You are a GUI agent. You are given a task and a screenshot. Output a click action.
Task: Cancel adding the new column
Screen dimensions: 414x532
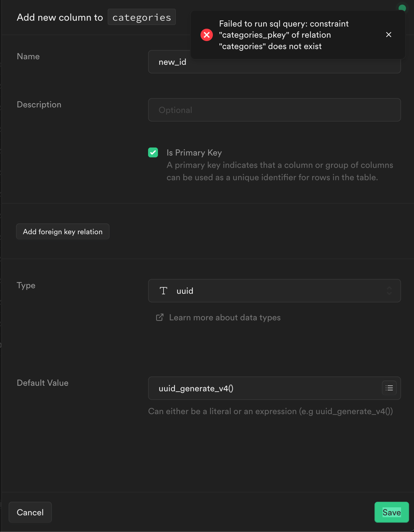pyautogui.click(x=30, y=512)
